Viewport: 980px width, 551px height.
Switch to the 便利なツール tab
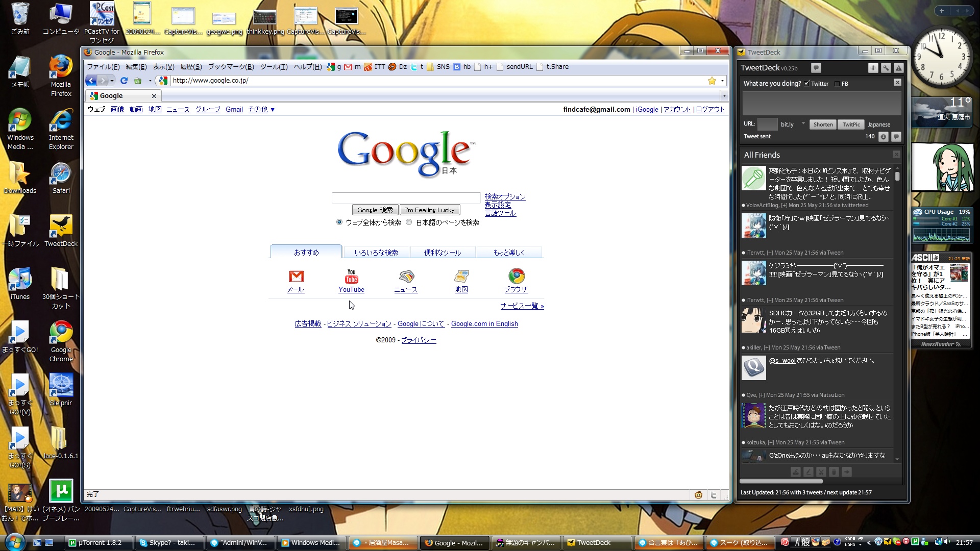[x=443, y=253]
